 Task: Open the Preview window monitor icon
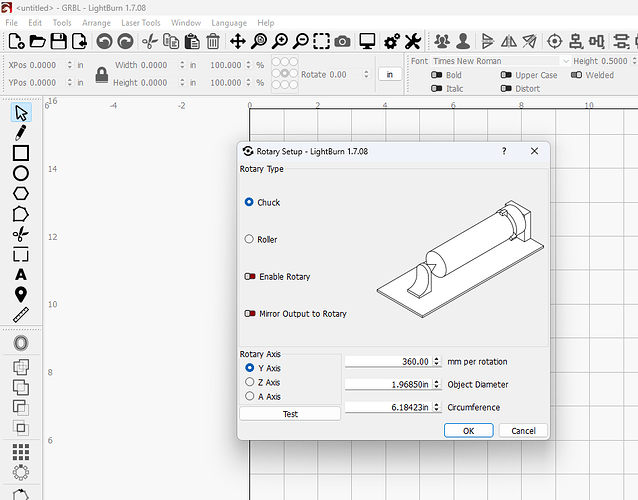(x=367, y=41)
